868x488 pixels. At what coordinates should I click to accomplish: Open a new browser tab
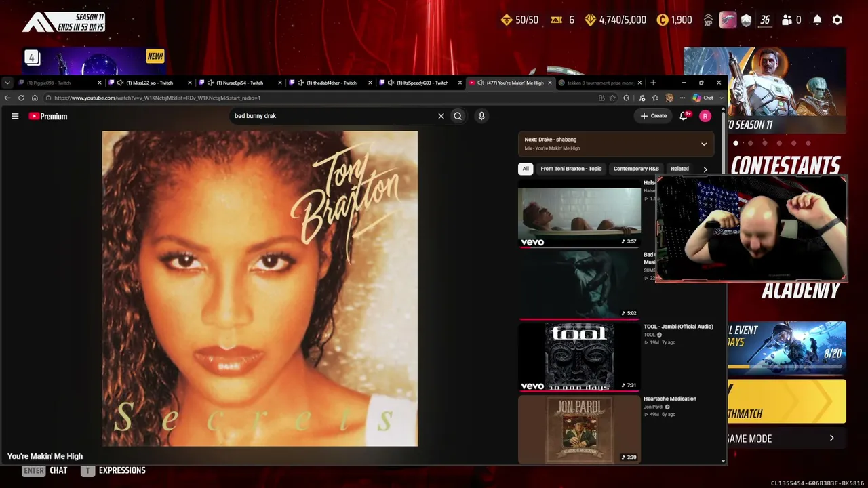[653, 83]
